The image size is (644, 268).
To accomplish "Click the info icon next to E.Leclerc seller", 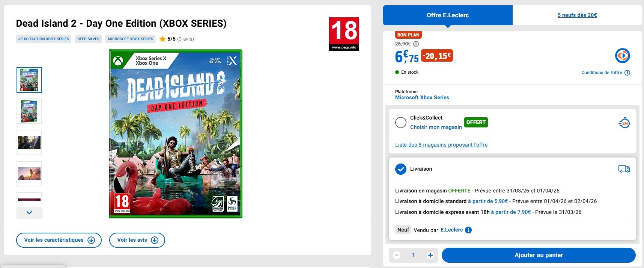I will [x=468, y=230].
